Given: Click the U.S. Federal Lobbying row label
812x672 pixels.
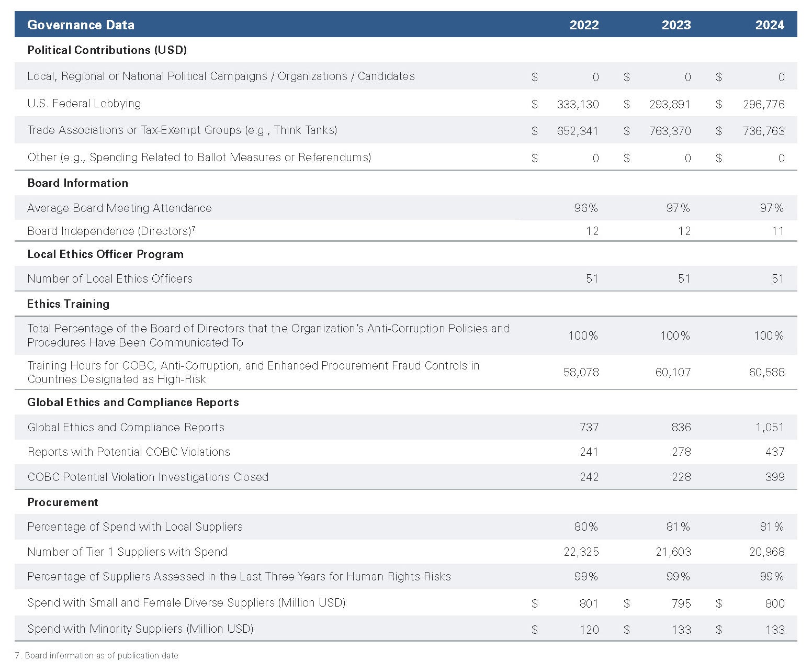Looking at the screenshot, I should 84,104.
